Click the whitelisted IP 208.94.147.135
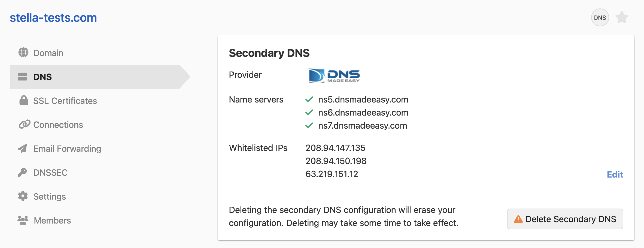This screenshot has width=644, height=248. click(x=335, y=148)
